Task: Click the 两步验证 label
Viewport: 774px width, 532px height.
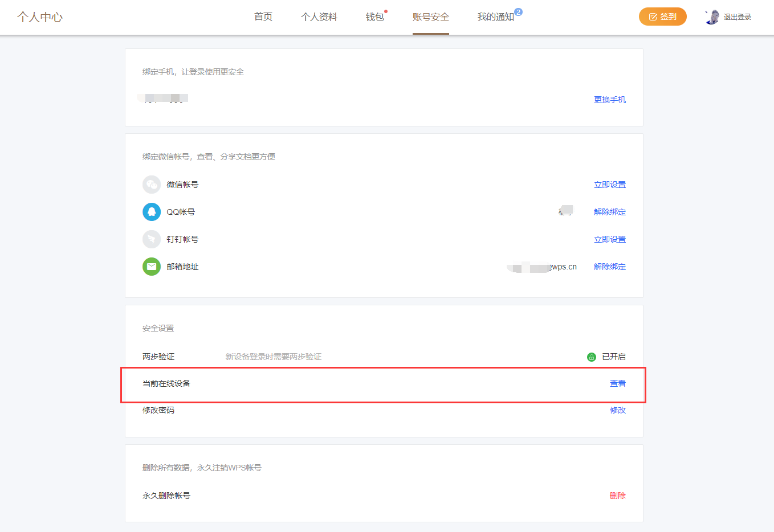Action: point(158,357)
